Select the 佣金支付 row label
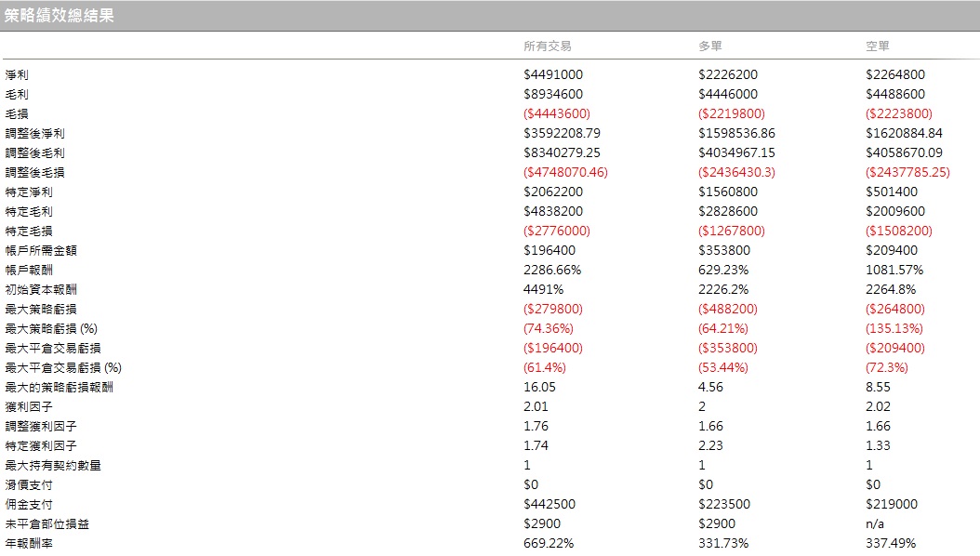 [29, 505]
